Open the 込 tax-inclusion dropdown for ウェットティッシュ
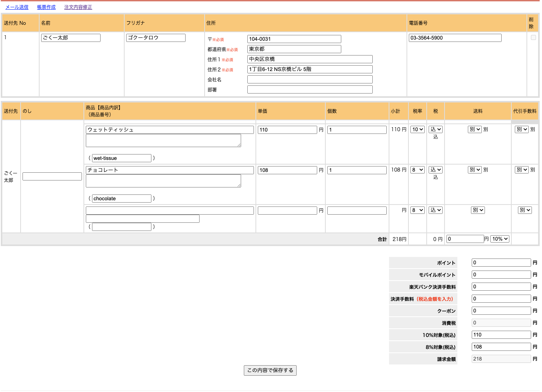The height and width of the screenshot is (392, 542). 435,129
